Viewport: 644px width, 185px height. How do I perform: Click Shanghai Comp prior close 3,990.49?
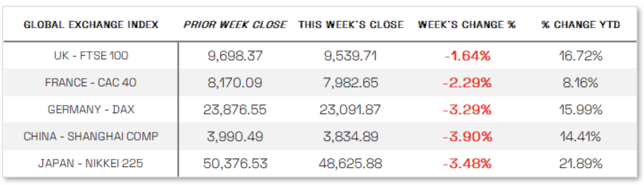click(x=235, y=136)
